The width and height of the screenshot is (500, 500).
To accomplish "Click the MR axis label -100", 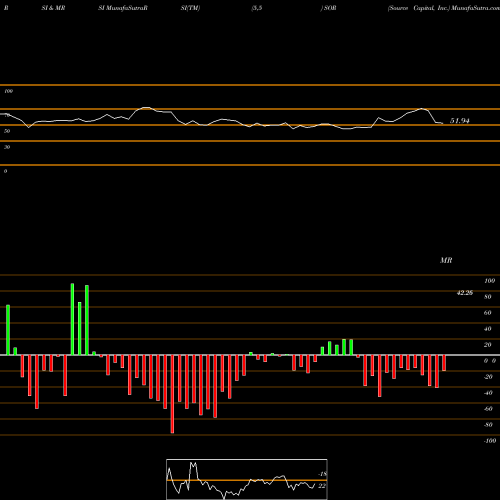I will click(x=490, y=441).
